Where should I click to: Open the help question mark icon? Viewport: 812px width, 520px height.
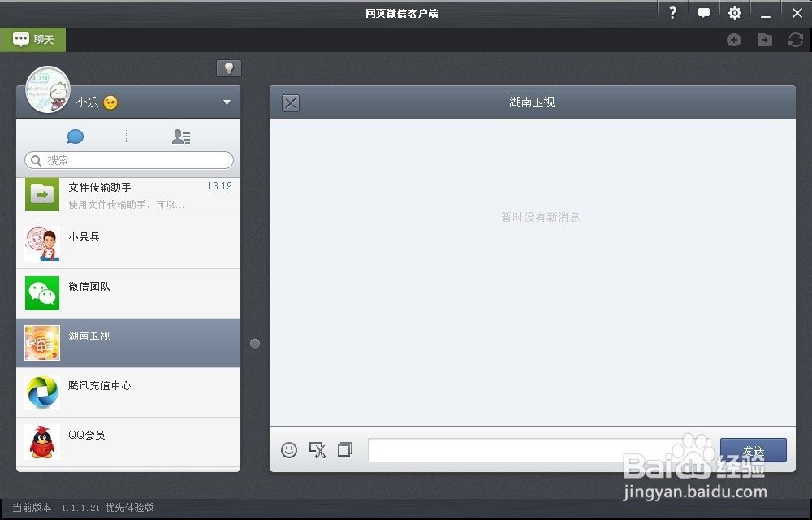point(672,13)
